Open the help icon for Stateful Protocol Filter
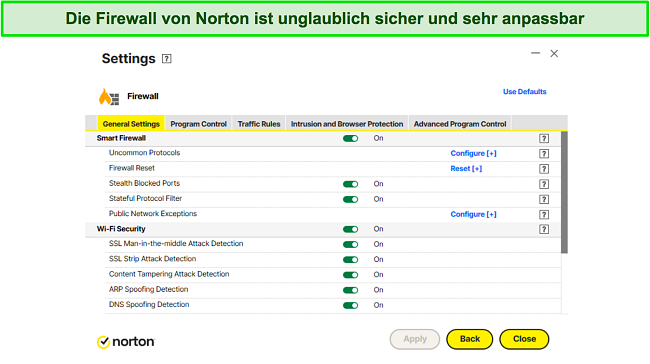Image resolution: width=650 pixels, height=364 pixels. tap(544, 199)
